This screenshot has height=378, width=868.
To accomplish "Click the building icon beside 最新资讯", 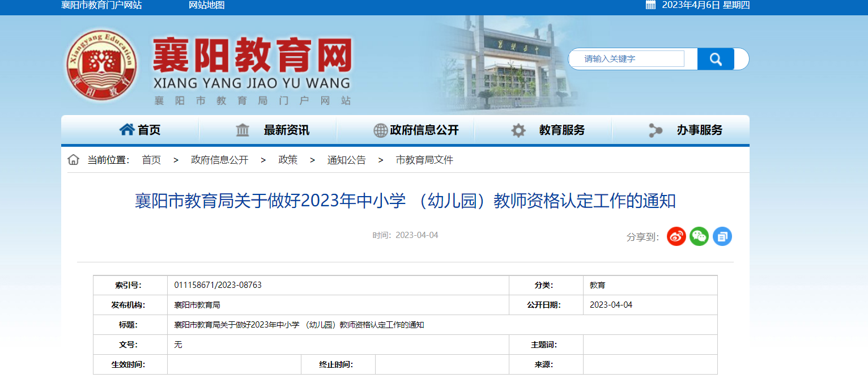I will click(242, 130).
